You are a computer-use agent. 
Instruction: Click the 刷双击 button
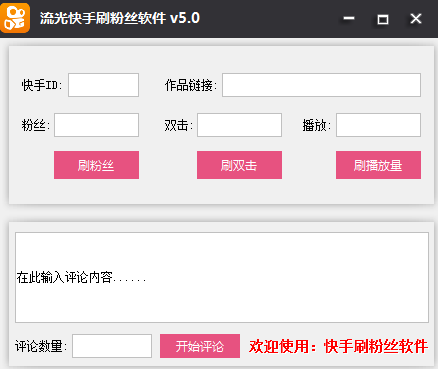(239, 165)
